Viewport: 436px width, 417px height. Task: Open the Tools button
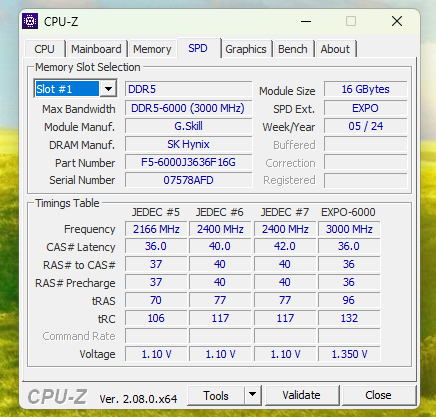click(x=216, y=396)
